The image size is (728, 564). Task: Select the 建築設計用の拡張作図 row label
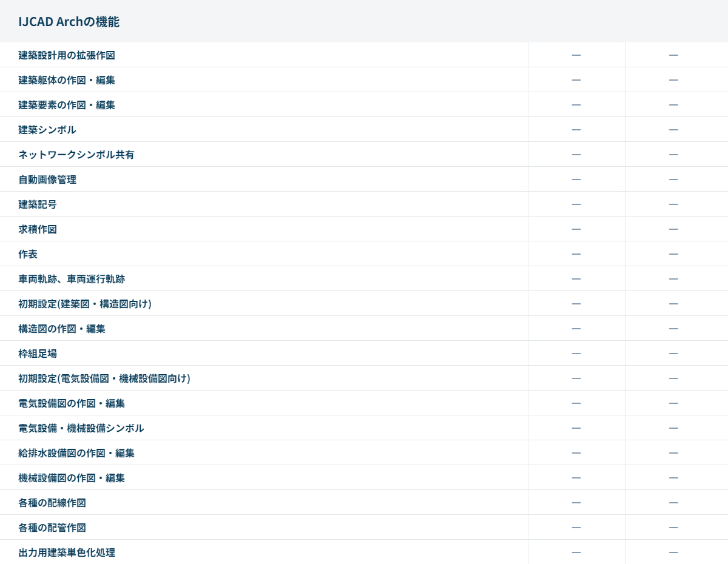tap(67, 55)
